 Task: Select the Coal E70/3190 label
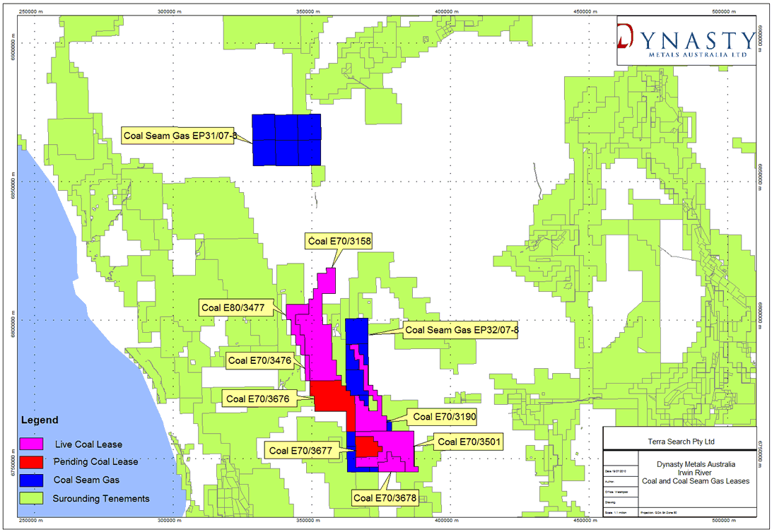coord(445,417)
